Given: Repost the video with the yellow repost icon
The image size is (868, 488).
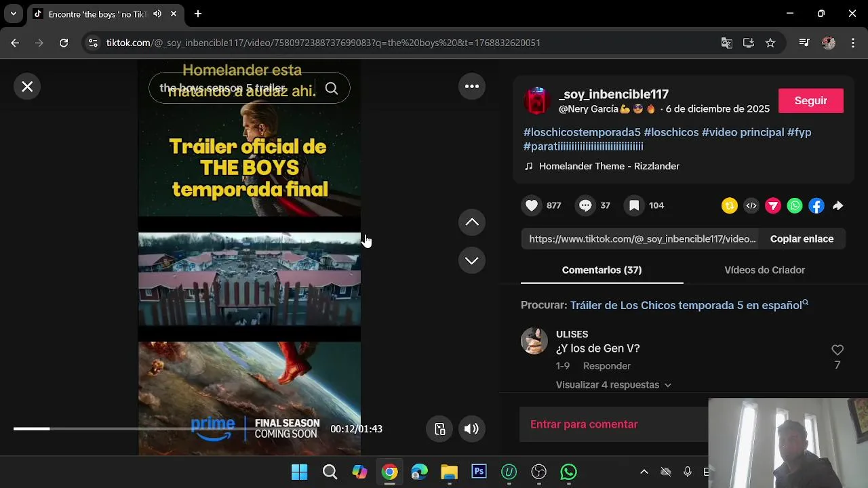Looking at the screenshot, I should coord(730,206).
